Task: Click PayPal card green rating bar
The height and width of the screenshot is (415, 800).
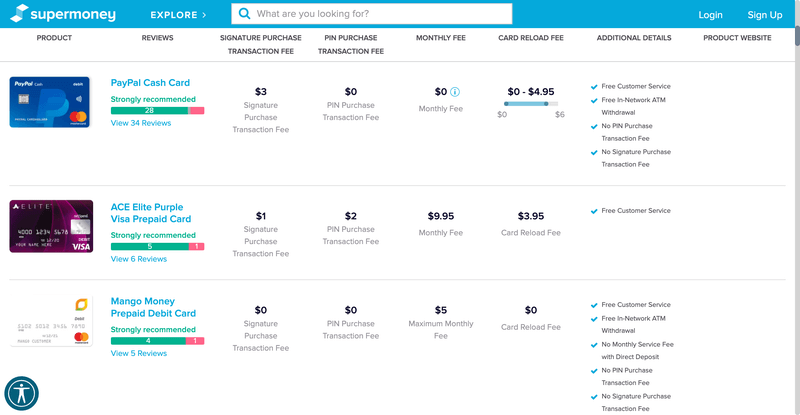Action: pyautogui.click(x=149, y=110)
